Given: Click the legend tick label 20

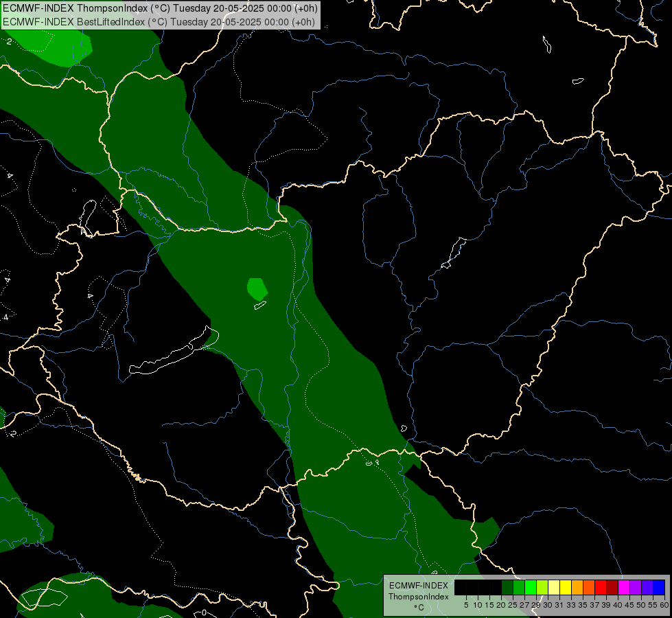Looking at the screenshot, I should click(501, 605).
